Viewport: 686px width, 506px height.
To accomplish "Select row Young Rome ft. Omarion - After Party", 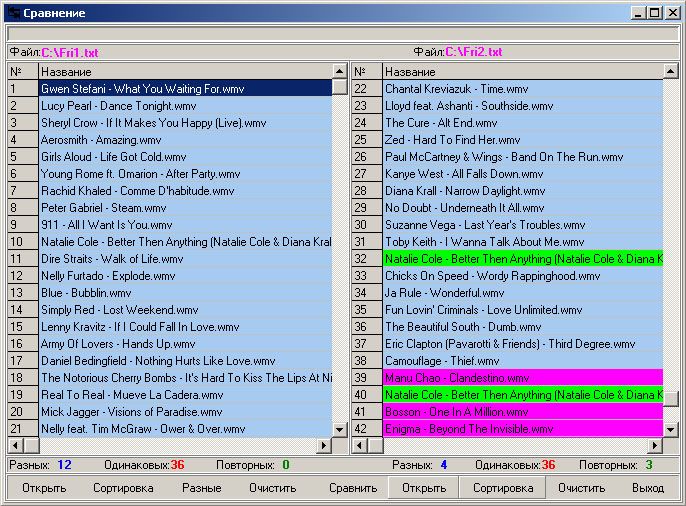I will [x=186, y=174].
